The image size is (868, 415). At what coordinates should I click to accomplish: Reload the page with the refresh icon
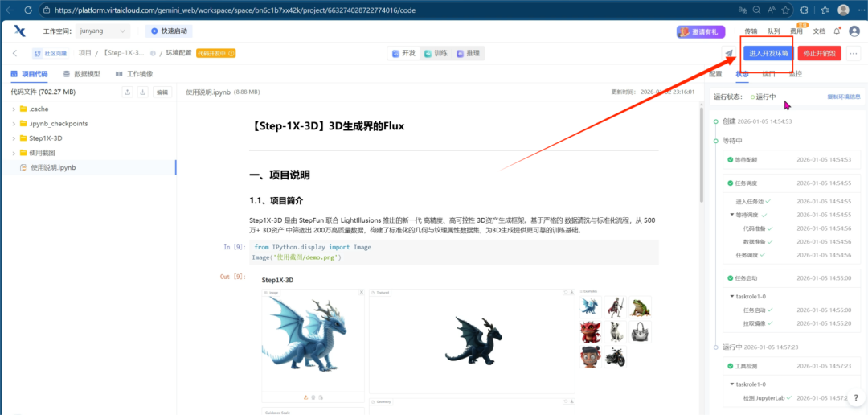[28, 10]
